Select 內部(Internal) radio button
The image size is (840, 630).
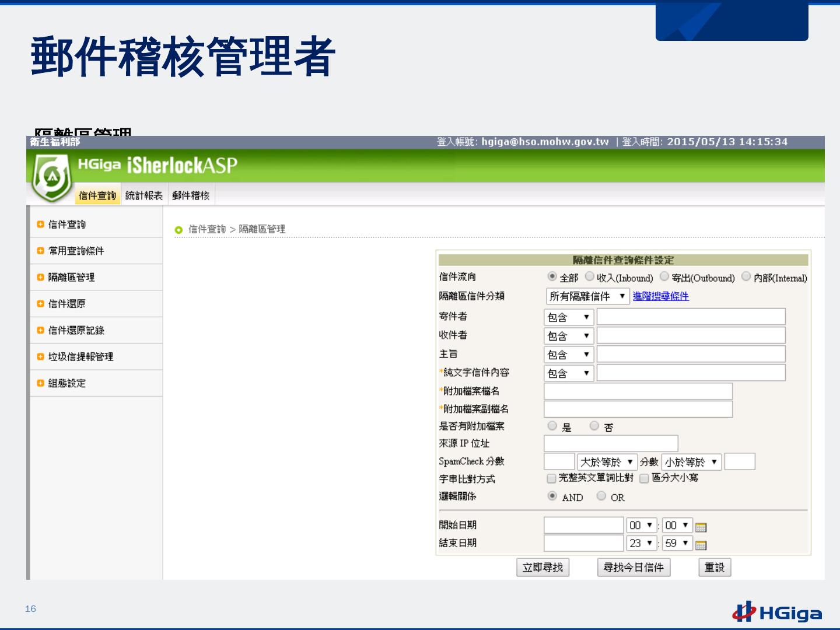[745, 276]
